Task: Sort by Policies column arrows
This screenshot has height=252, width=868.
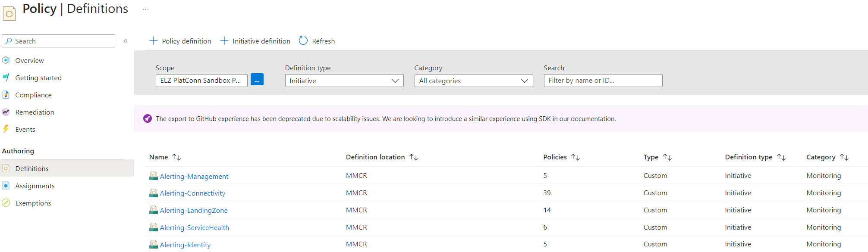Action: (x=576, y=157)
